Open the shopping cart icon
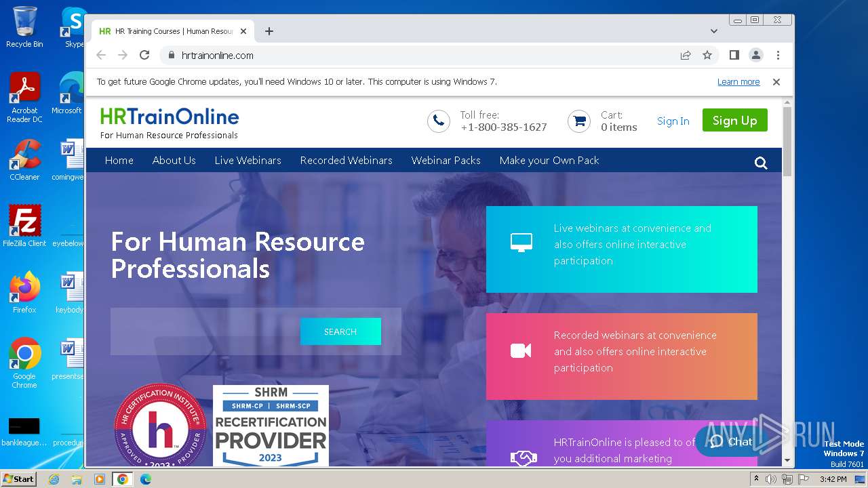The height and width of the screenshot is (488, 868). pos(579,121)
